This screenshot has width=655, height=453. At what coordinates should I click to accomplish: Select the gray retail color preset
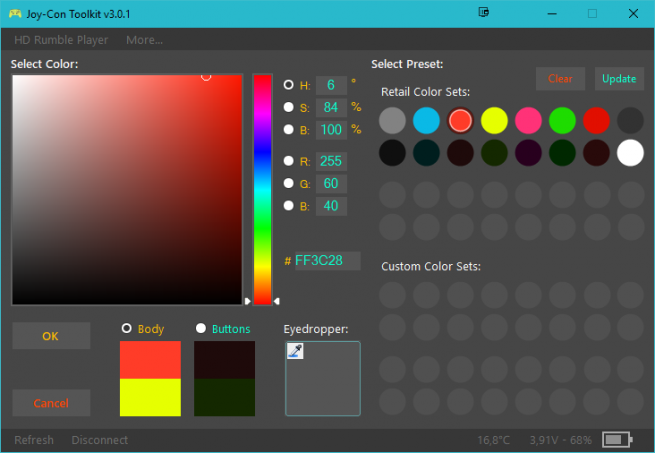(393, 121)
